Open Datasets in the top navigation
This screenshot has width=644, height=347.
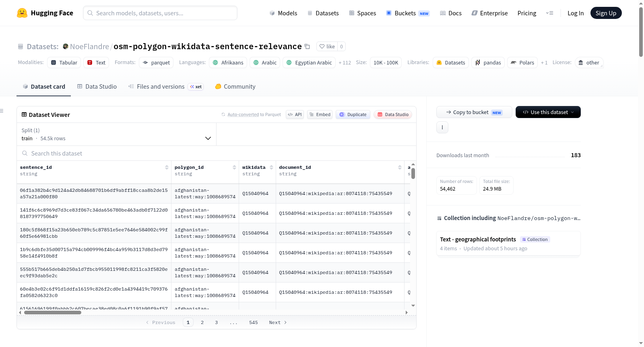[323, 13]
